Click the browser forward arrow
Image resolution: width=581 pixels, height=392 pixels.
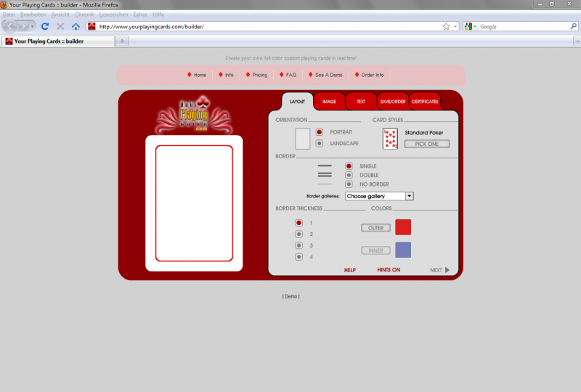[x=23, y=27]
